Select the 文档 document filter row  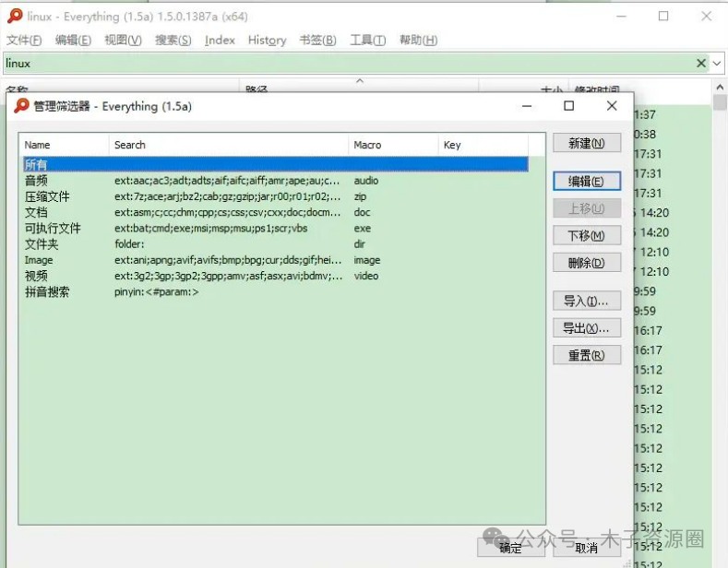pos(276,212)
